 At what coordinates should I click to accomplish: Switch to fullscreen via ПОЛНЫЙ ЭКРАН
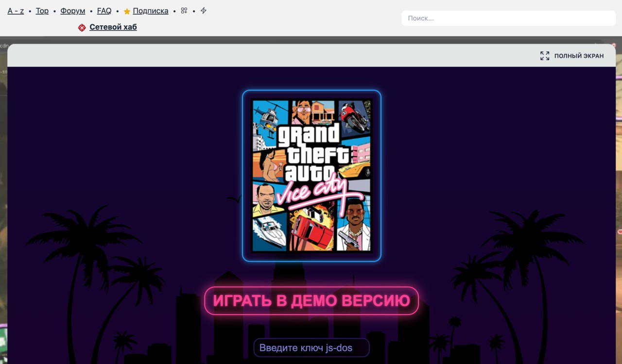[579, 55]
